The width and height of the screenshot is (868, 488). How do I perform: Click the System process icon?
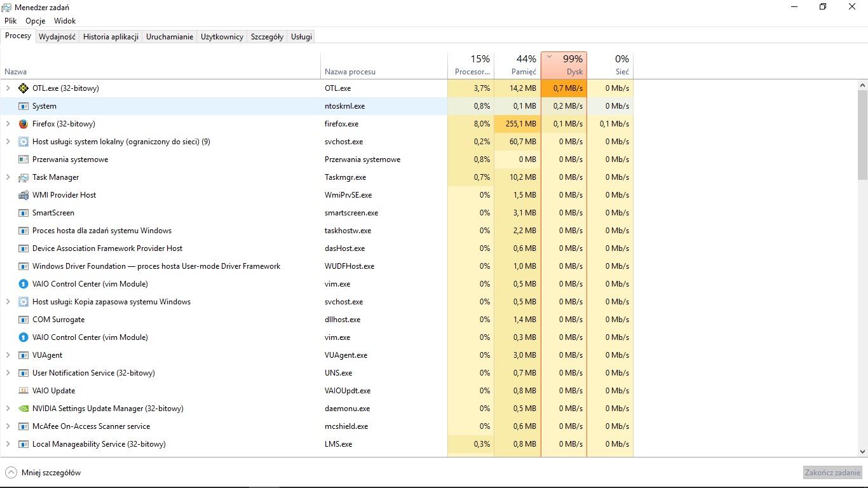(24, 106)
